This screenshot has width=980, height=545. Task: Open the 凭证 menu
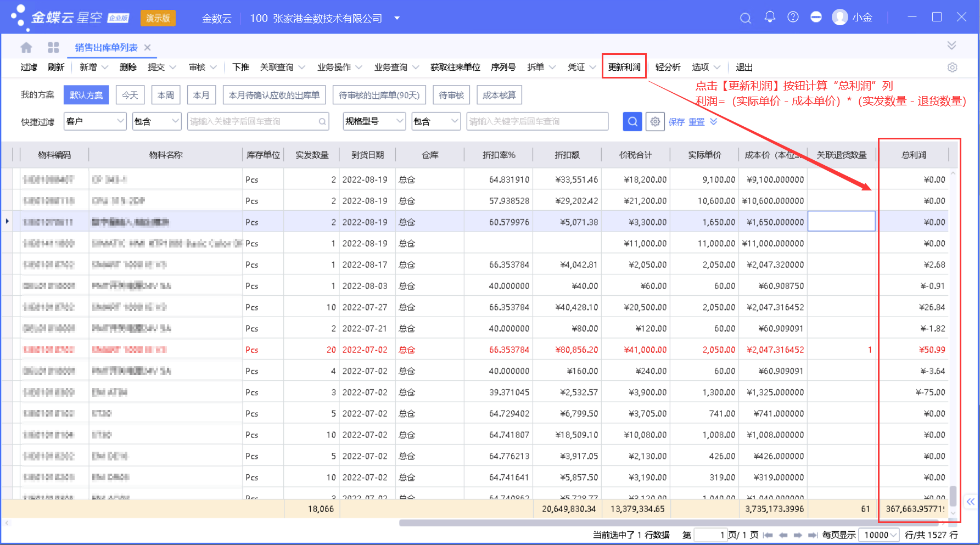tap(581, 67)
